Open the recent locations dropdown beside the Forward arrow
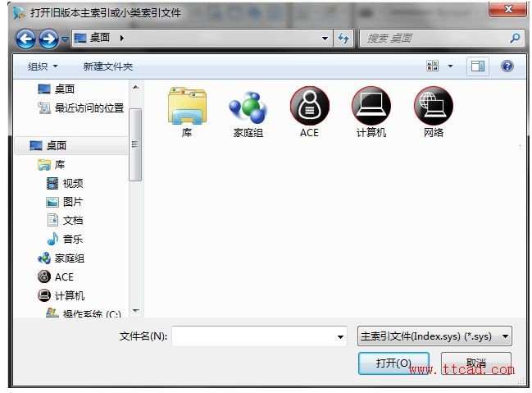532x393 pixels. pos(65,39)
